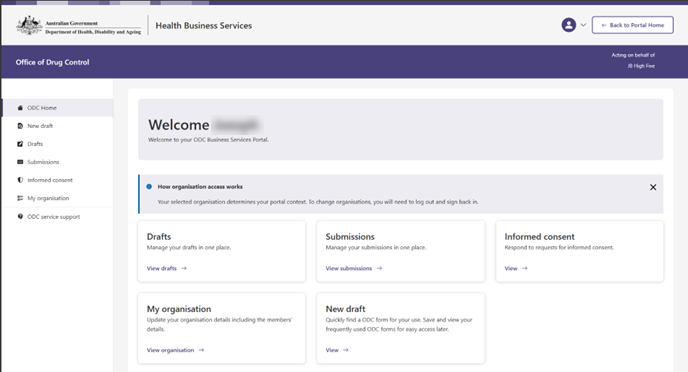Click 'Respond to requests for informed consent' text
The width and height of the screenshot is (688, 372).
(559, 247)
